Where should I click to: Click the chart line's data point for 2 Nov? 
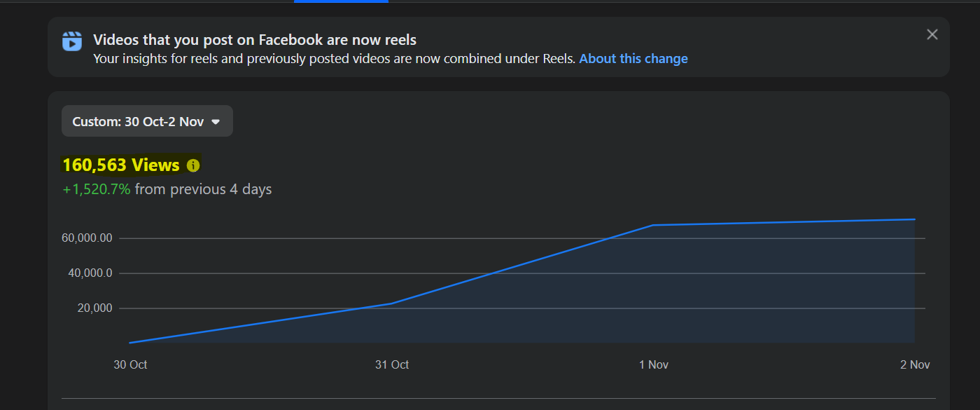click(x=914, y=219)
